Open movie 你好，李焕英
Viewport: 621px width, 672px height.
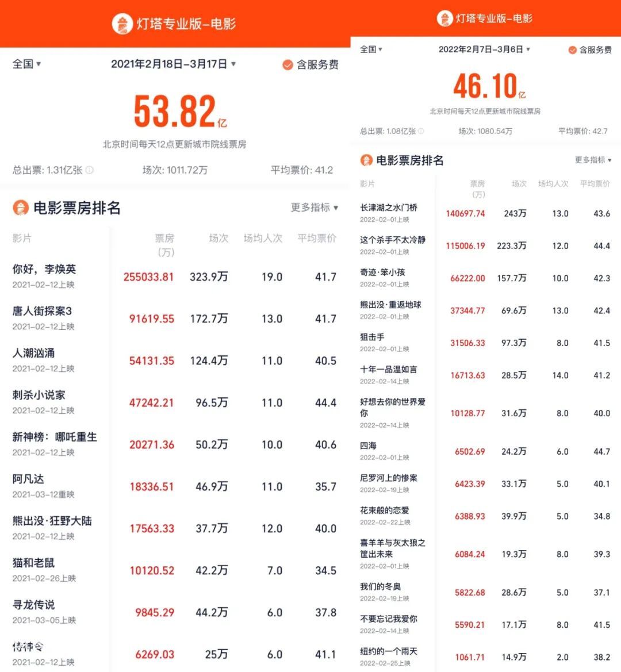pyautogui.click(x=44, y=269)
